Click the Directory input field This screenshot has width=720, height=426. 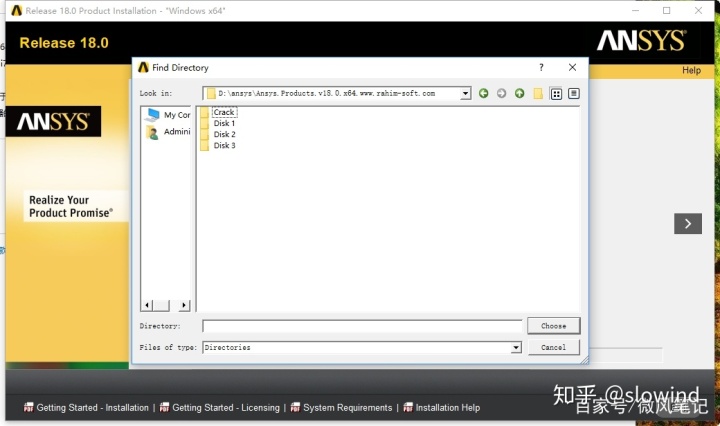(x=362, y=326)
